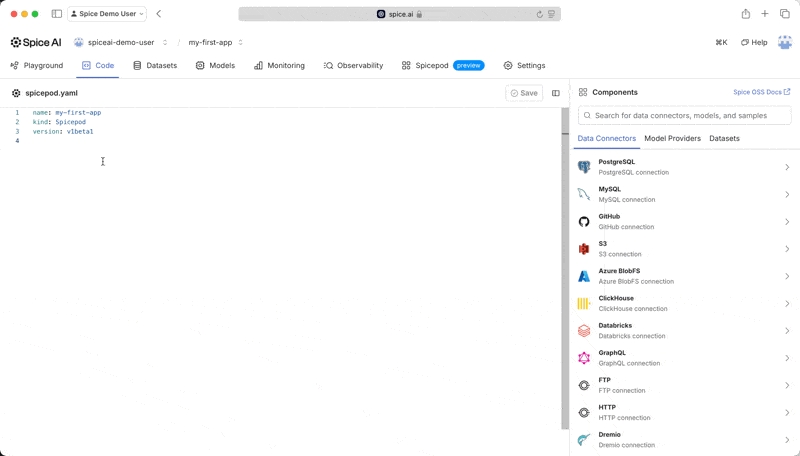This screenshot has width=800, height=456.
Task: Open the Cmd+K command palette
Action: point(721,43)
